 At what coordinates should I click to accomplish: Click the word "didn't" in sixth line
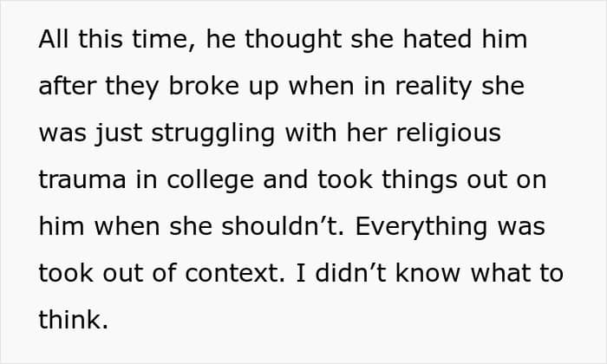click(x=350, y=273)
